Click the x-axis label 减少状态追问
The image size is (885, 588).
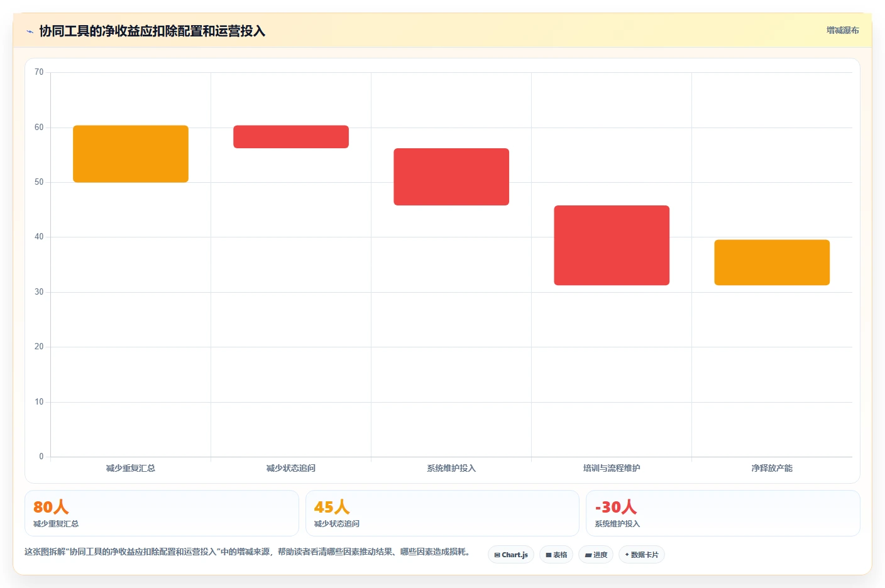tap(291, 468)
